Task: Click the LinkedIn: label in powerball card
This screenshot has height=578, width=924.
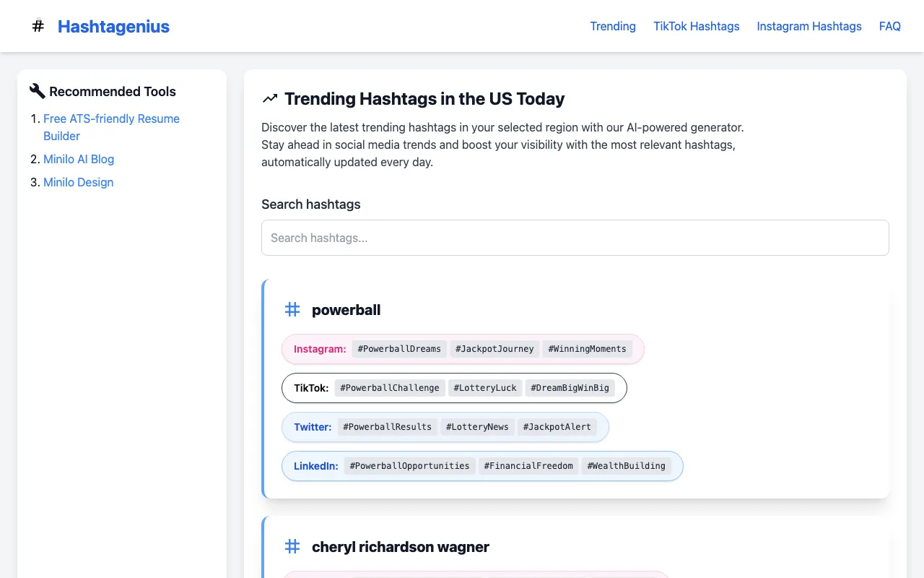Action: tap(316, 466)
